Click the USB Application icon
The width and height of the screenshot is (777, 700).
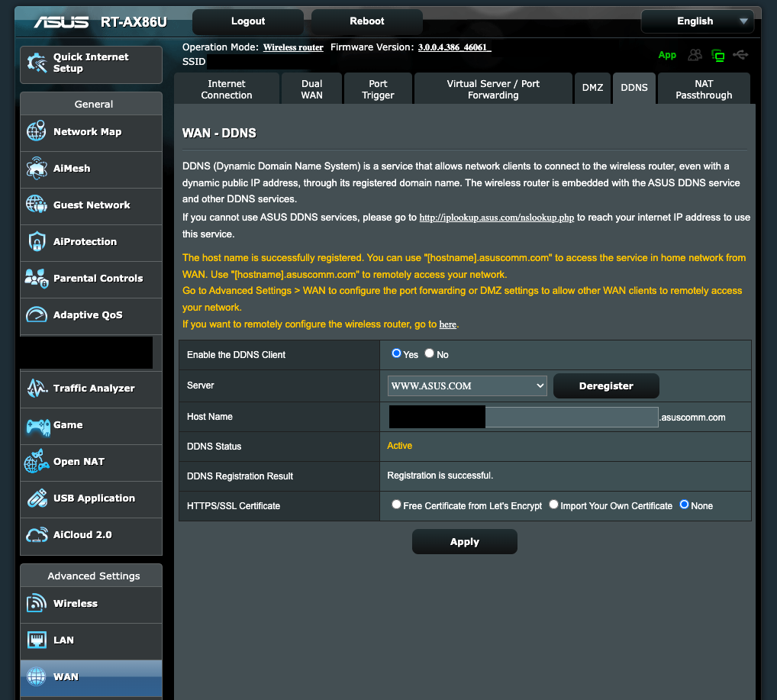(37, 498)
